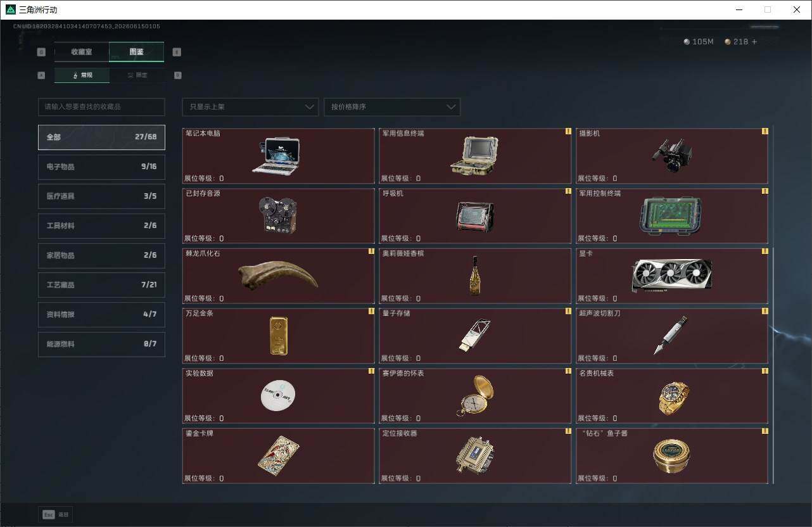Open the 棘龙爪化石 fossil claw image
812x527 pixels.
coord(278,276)
